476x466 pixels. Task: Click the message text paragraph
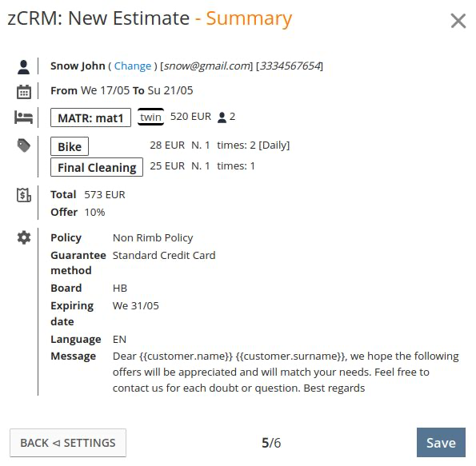click(x=286, y=372)
